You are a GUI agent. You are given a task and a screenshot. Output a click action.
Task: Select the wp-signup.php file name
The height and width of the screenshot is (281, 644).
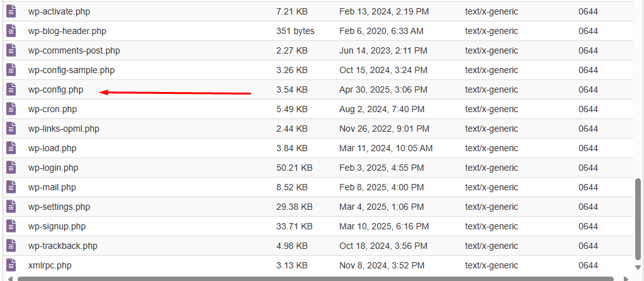coord(57,226)
